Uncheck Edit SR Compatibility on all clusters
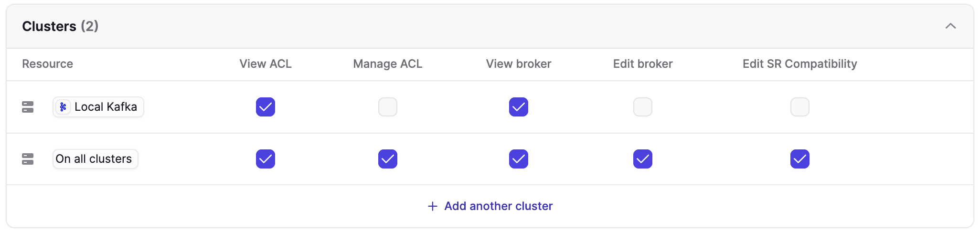 pyautogui.click(x=800, y=159)
